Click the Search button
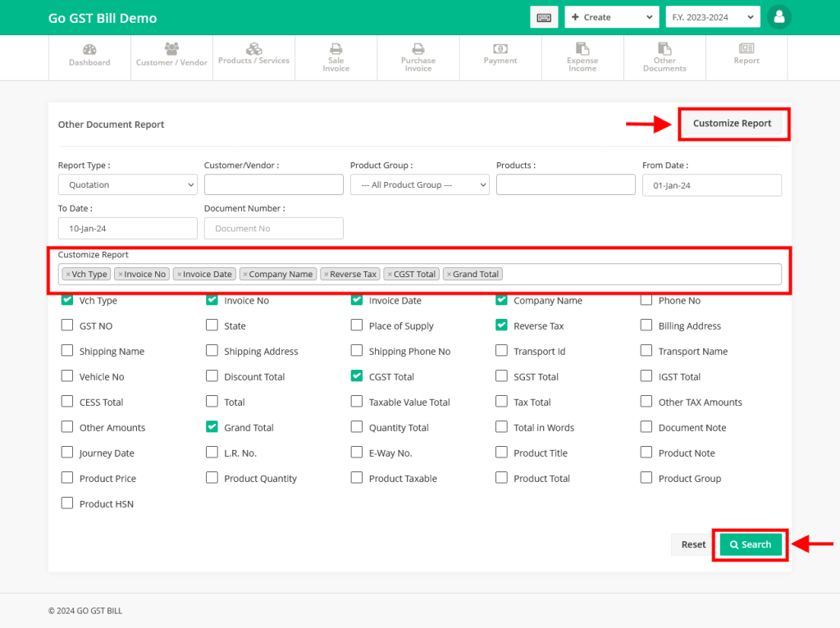The height and width of the screenshot is (628, 840). coord(750,544)
